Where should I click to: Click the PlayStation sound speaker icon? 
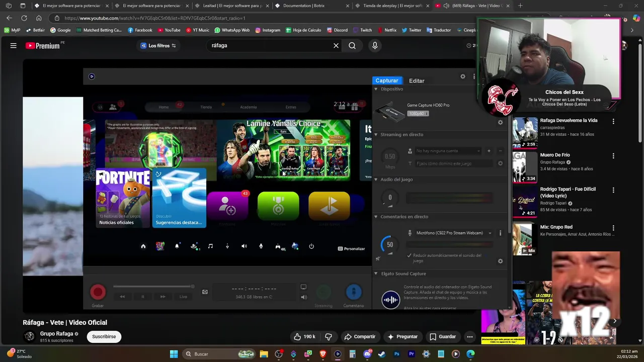(x=244, y=246)
